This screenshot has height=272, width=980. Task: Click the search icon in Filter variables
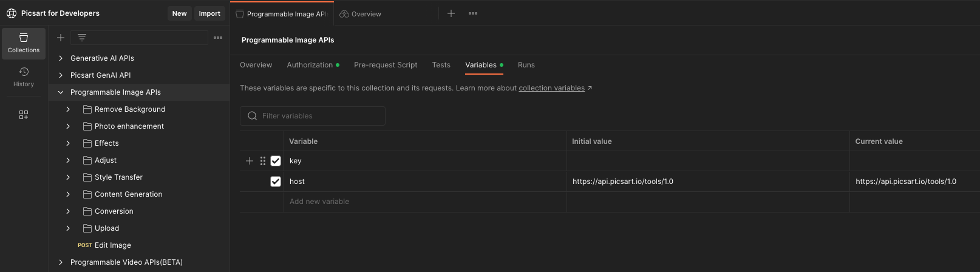253,116
